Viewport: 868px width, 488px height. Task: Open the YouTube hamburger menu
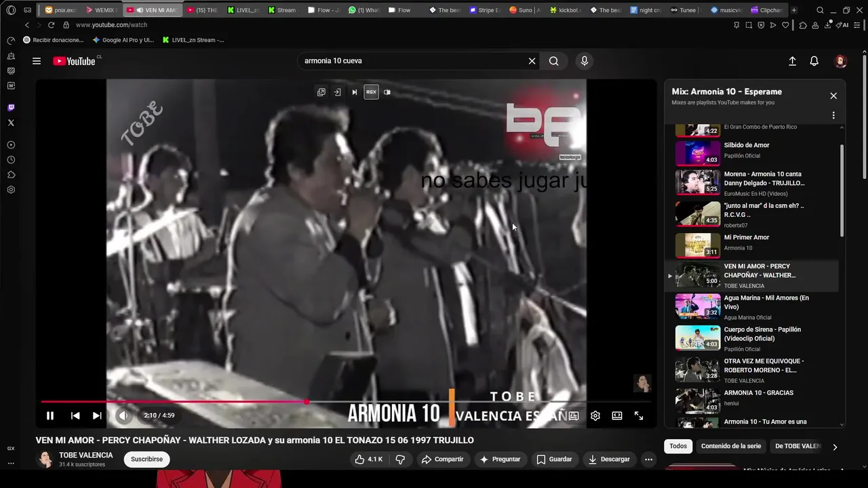click(37, 61)
